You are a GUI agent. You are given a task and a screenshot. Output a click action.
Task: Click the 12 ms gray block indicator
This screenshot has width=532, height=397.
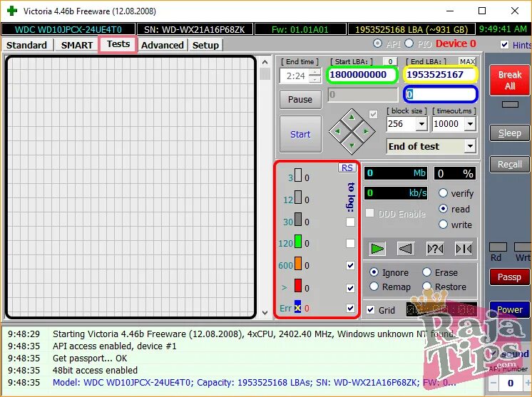[298, 197]
